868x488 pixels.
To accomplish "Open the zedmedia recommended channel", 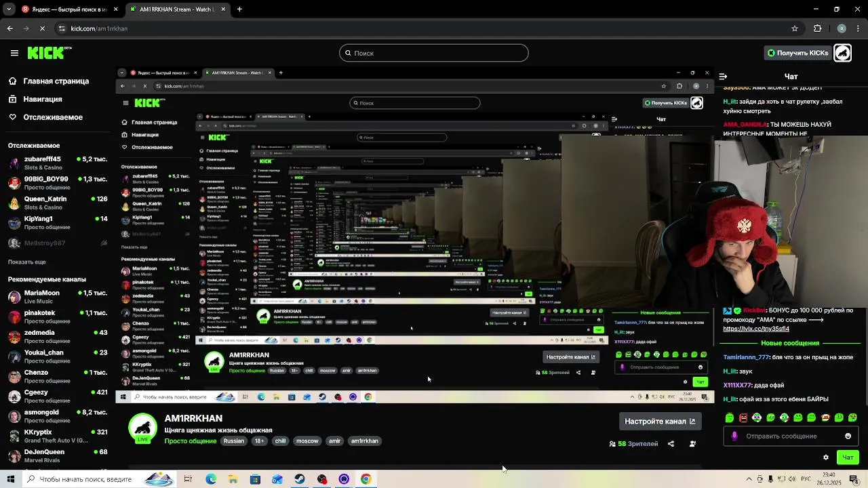I will coord(57,336).
